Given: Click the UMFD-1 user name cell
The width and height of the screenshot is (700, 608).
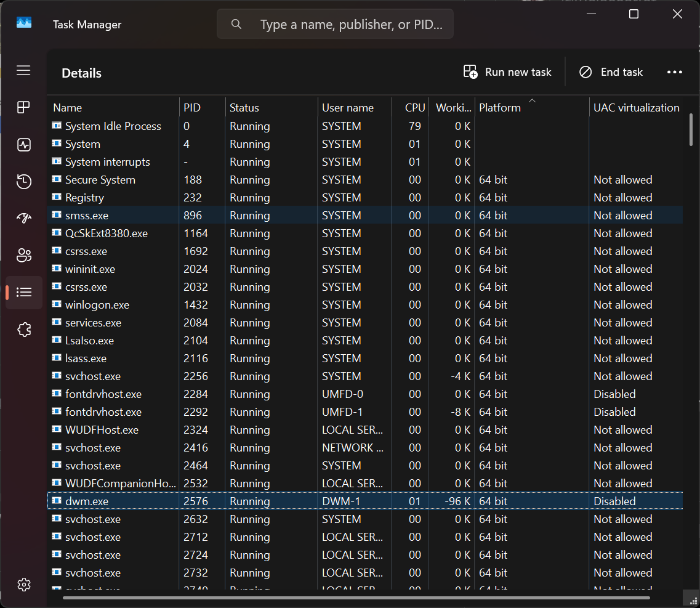Looking at the screenshot, I should click(342, 412).
